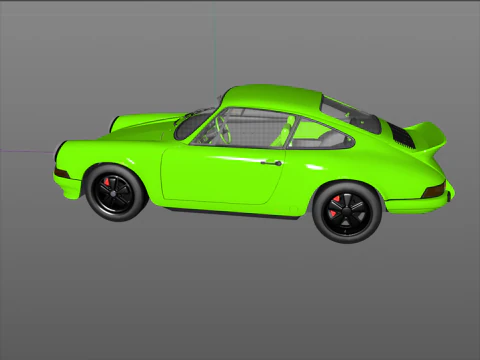Select the rear ducktail spoiler

click(425, 137)
